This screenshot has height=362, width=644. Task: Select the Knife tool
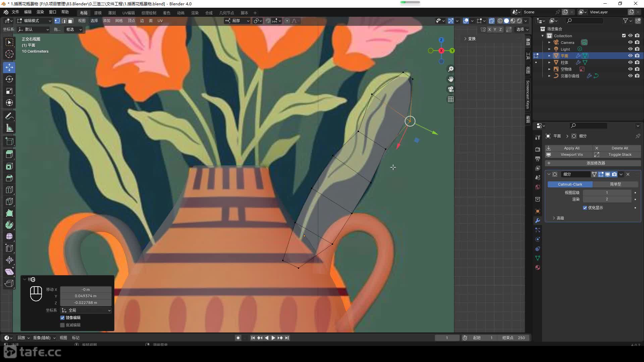coord(9,201)
